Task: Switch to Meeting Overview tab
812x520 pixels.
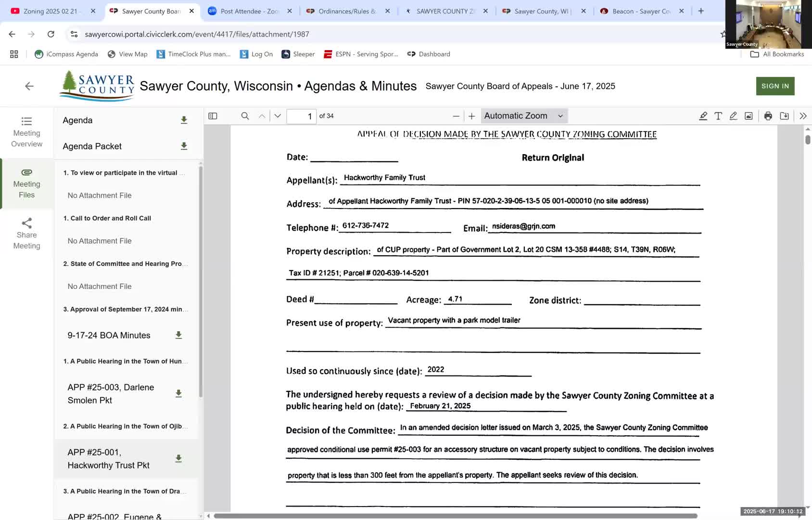Action: (27, 132)
